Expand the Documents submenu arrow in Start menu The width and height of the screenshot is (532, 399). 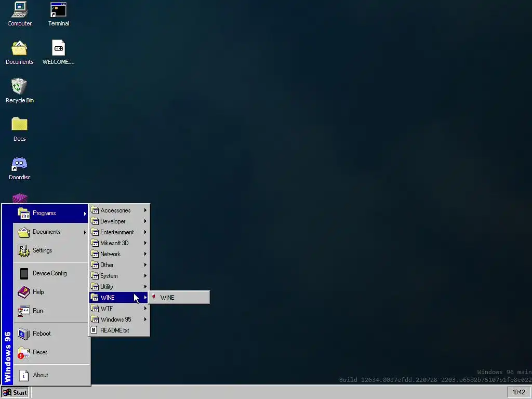click(x=85, y=232)
